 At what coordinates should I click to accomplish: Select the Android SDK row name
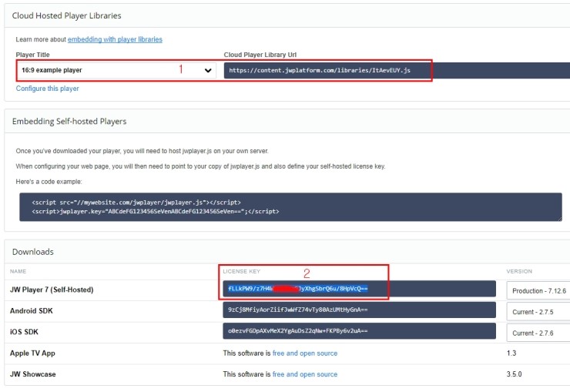tap(32, 310)
